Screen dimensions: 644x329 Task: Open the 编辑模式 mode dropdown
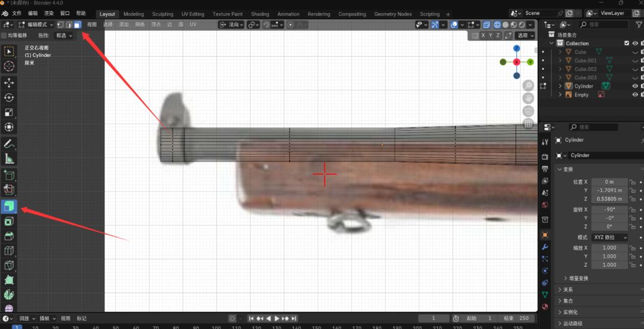(x=36, y=24)
